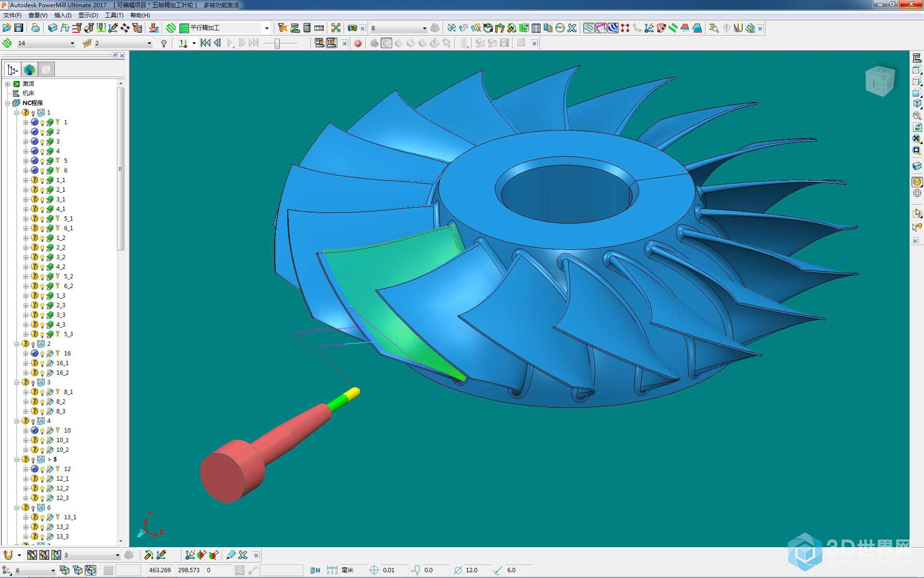Click the tool diameter 12.0 field
Viewport: 924px width, 578px height.
tap(476, 570)
